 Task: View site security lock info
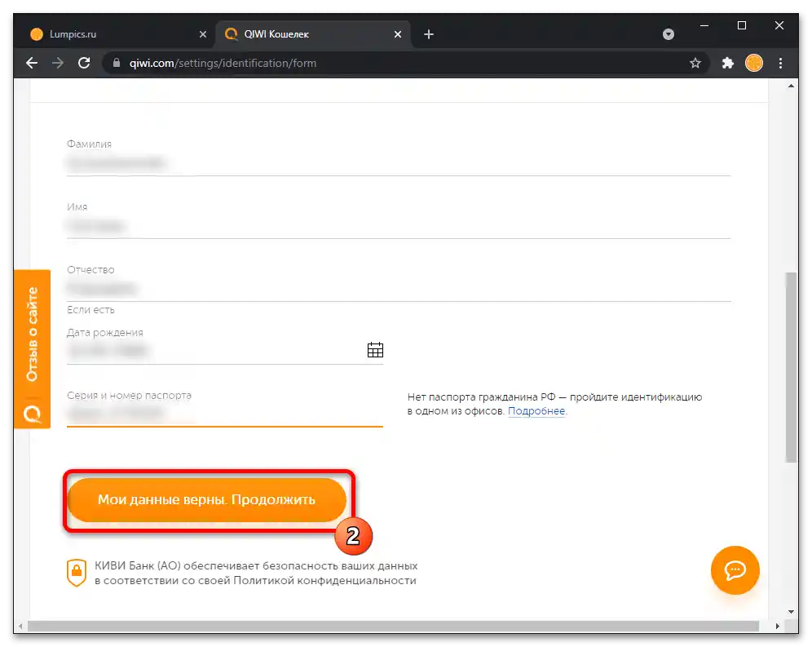[117, 64]
